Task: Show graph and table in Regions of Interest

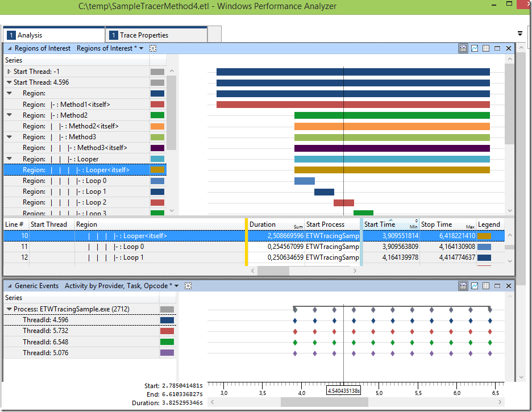Action: click(x=463, y=48)
